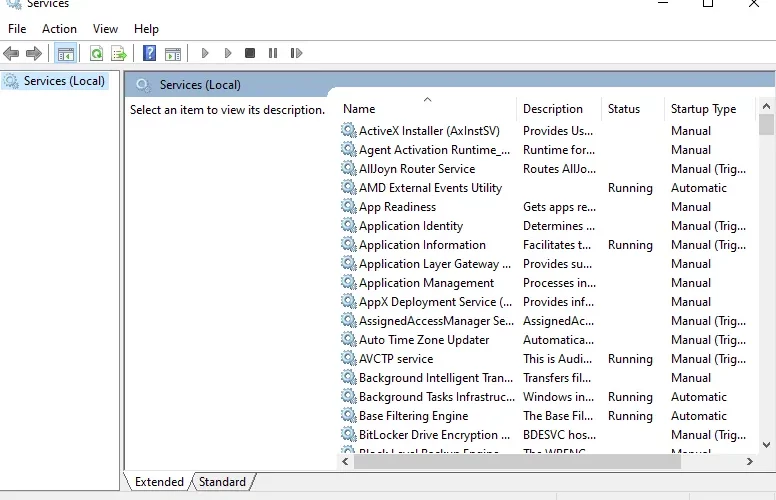Click the vertical scrollbar up arrow
776x500 pixels.
766,106
